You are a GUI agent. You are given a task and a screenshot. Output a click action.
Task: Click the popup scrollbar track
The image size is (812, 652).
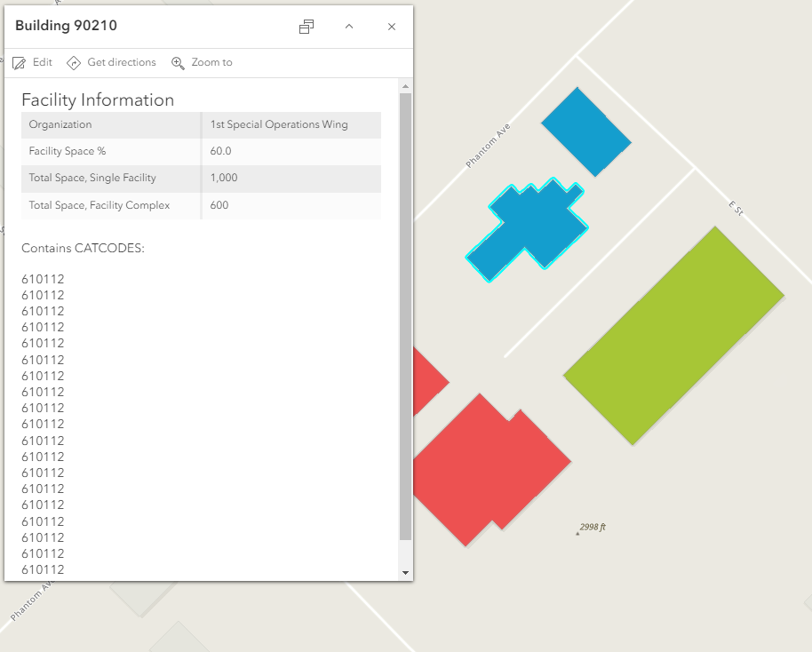(405, 355)
